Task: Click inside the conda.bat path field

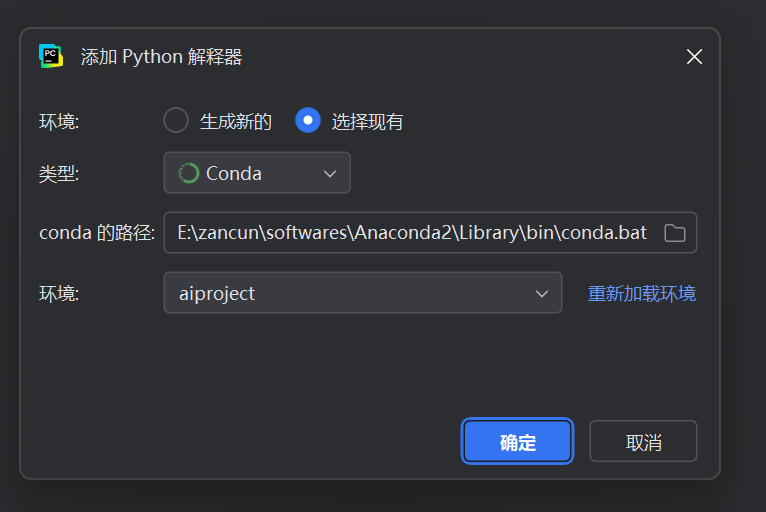Action: click(412, 233)
